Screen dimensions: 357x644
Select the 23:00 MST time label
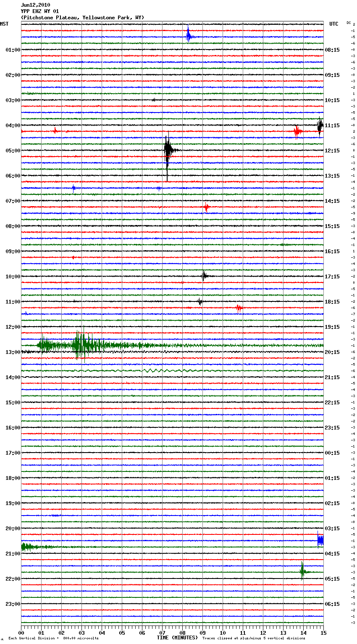coord(13,604)
